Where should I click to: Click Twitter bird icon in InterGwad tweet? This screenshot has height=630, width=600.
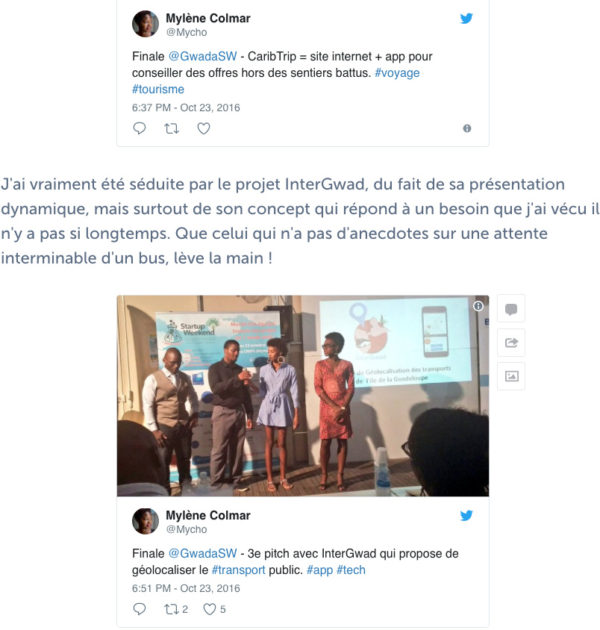466,515
